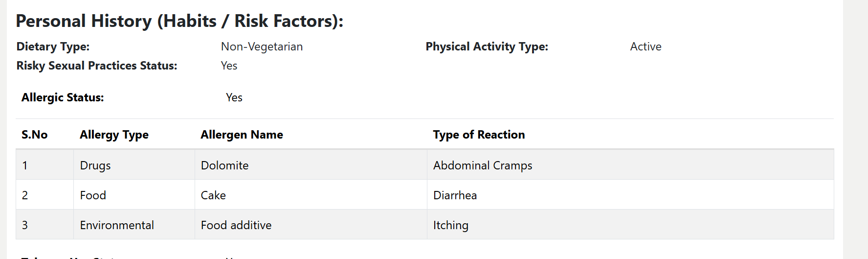
Task: Click the Abdominal Cramps reaction cell
Action: click(483, 165)
